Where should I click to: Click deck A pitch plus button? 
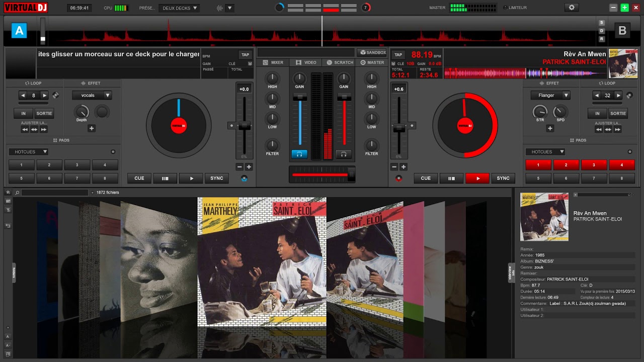[x=249, y=167]
